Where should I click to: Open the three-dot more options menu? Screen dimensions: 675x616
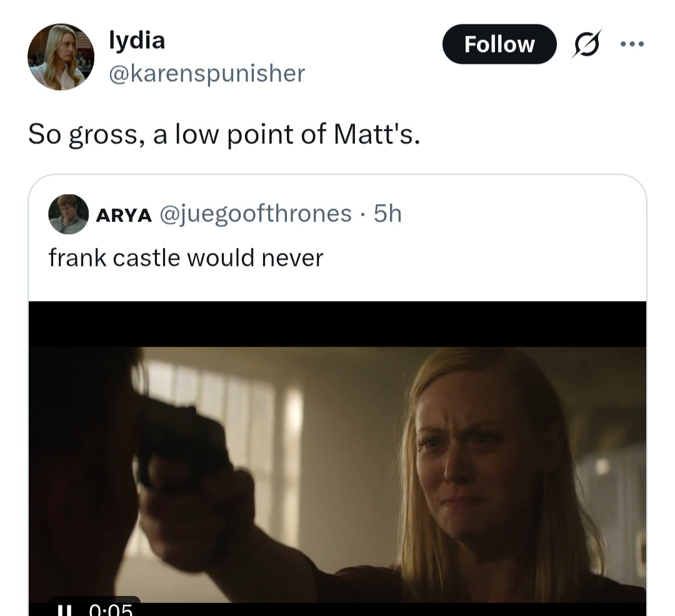coord(632,44)
